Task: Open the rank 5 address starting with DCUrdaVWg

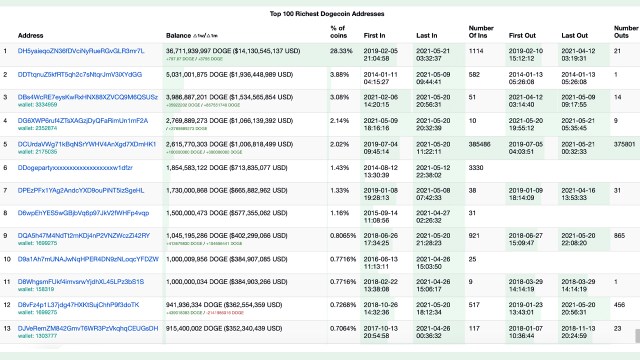Action: (x=87, y=144)
